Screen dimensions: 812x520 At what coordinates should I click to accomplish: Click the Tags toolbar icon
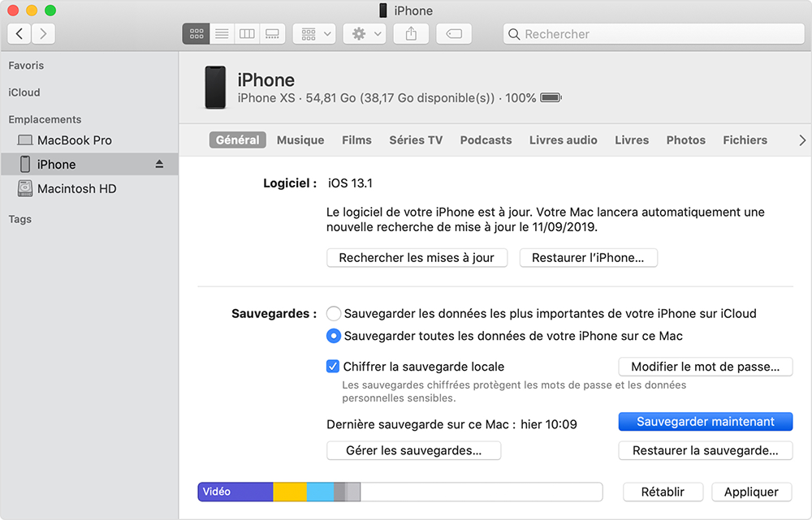point(454,34)
